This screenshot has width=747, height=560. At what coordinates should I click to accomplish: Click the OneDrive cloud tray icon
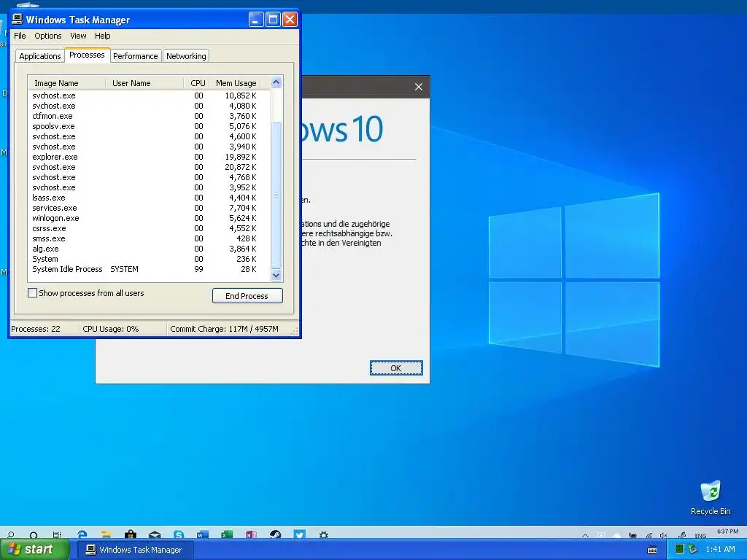(x=617, y=535)
